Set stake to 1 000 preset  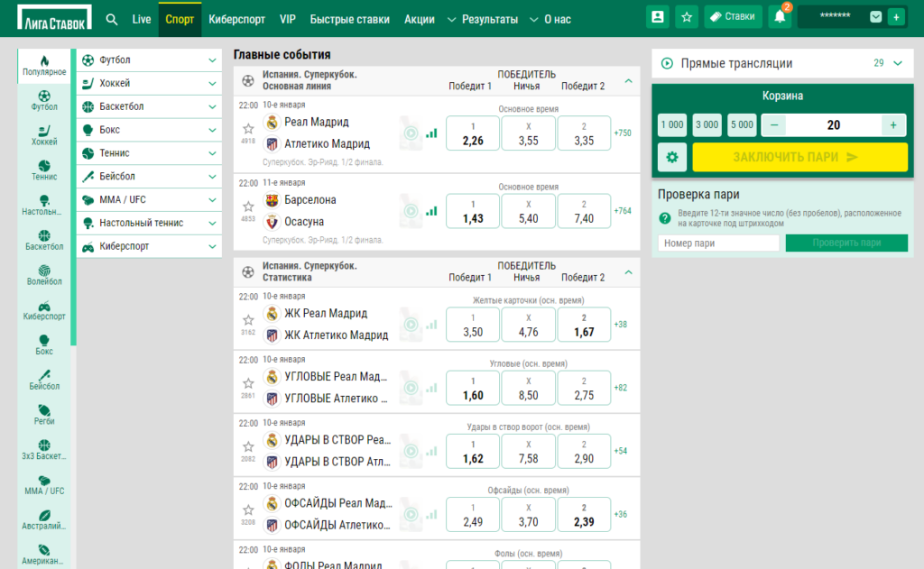tap(671, 124)
